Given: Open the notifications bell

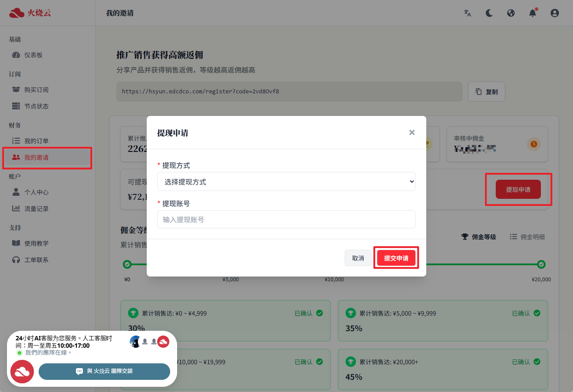Looking at the screenshot, I should 533,13.
